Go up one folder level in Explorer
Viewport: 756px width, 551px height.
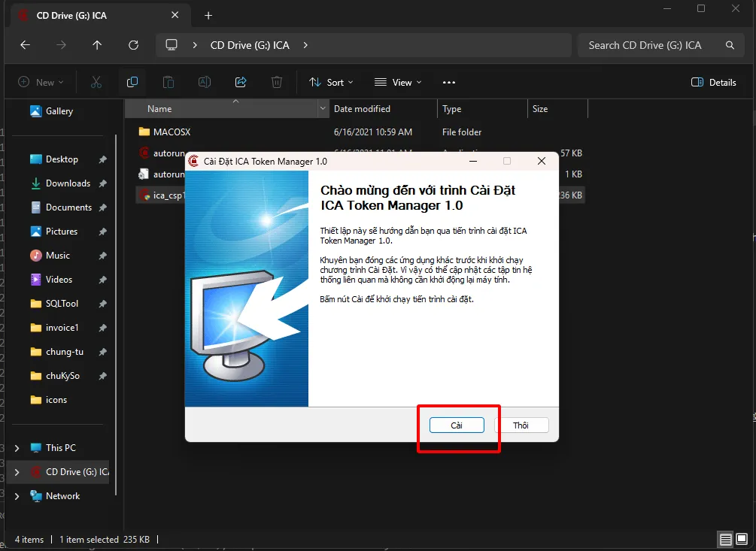point(97,45)
